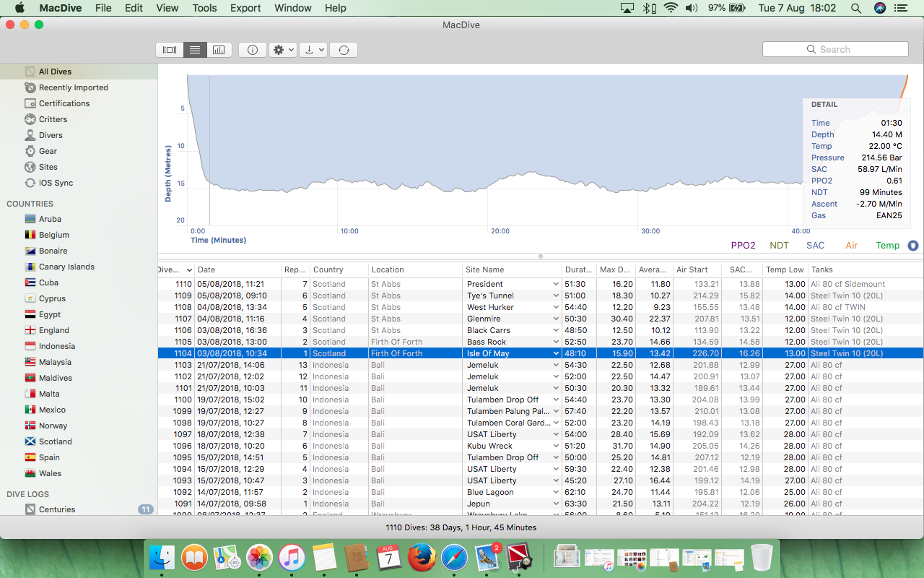Click the sync refresh toolbar button
924x578 pixels.
pyautogui.click(x=344, y=50)
